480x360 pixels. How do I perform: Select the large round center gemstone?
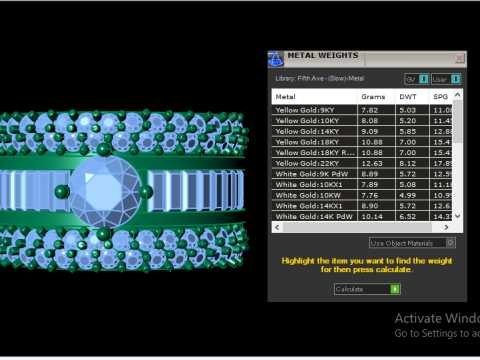click(x=105, y=192)
